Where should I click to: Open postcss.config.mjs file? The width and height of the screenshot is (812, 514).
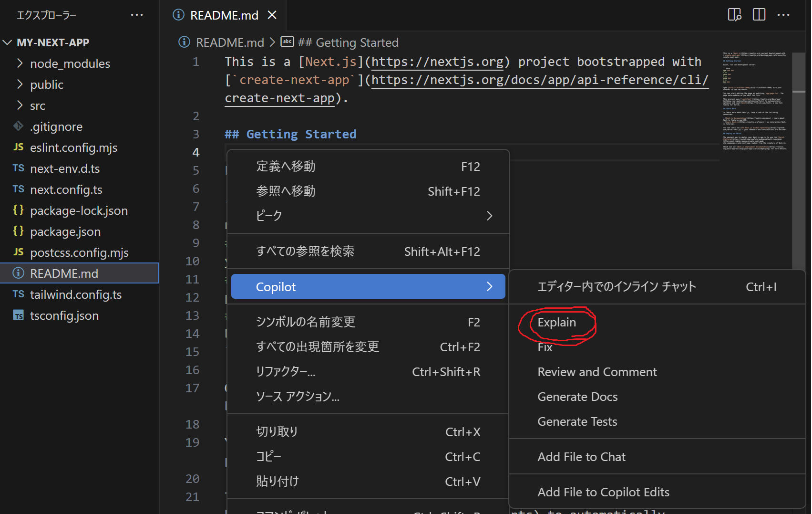pyautogui.click(x=79, y=252)
